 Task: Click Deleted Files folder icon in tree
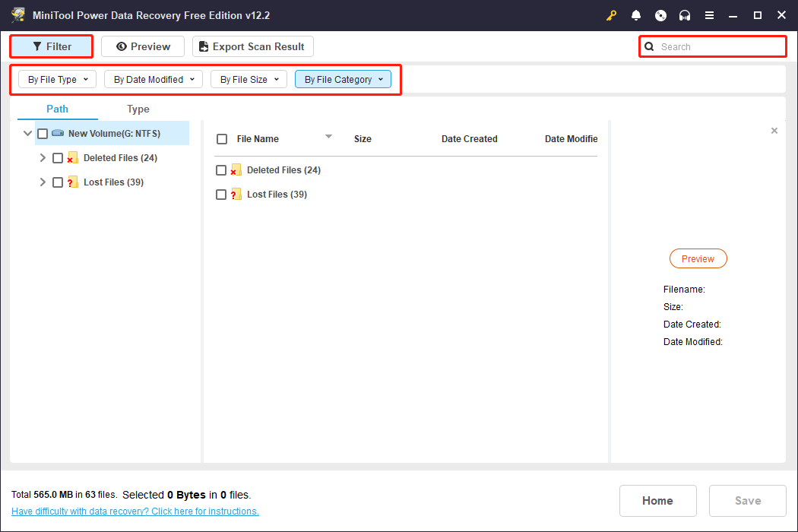(73, 158)
